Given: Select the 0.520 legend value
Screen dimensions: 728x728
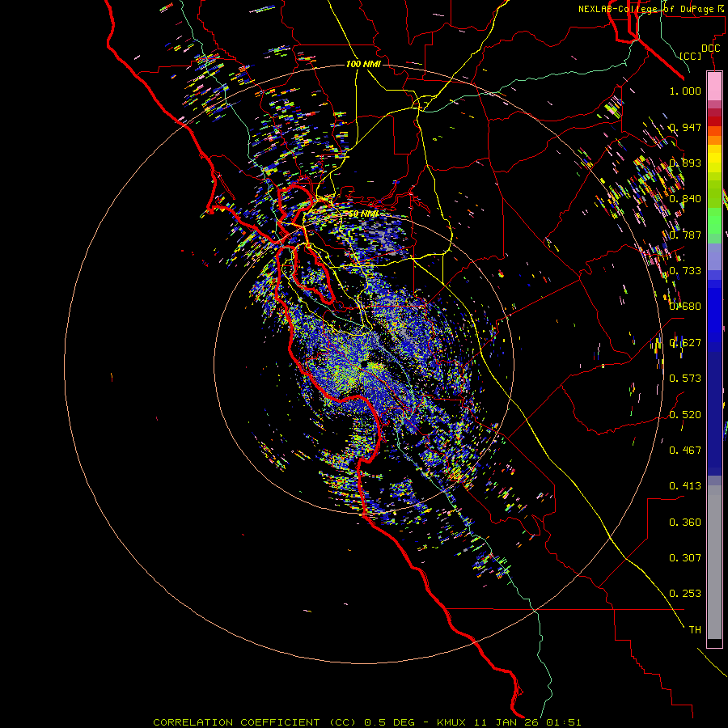Looking at the screenshot, I should (685, 415).
